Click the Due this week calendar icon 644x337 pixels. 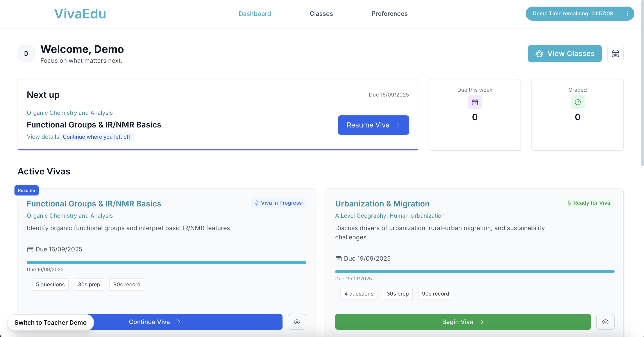click(x=474, y=102)
